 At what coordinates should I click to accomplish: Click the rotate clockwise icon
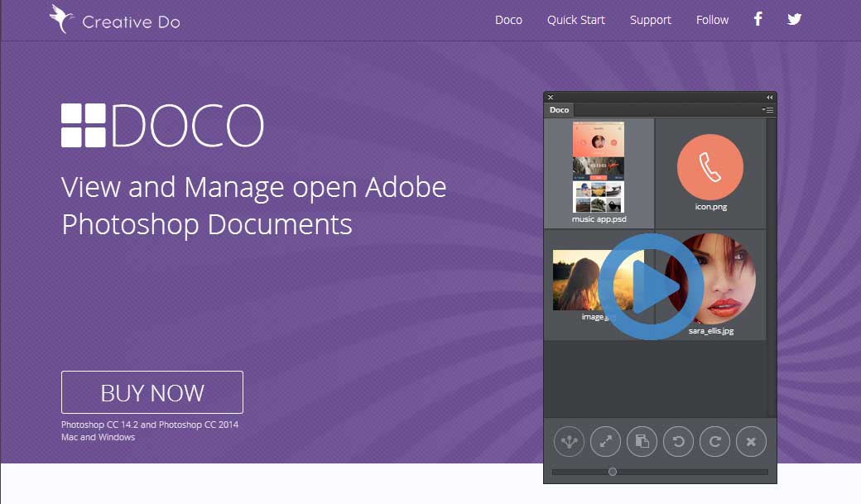pyautogui.click(x=714, y=441)
